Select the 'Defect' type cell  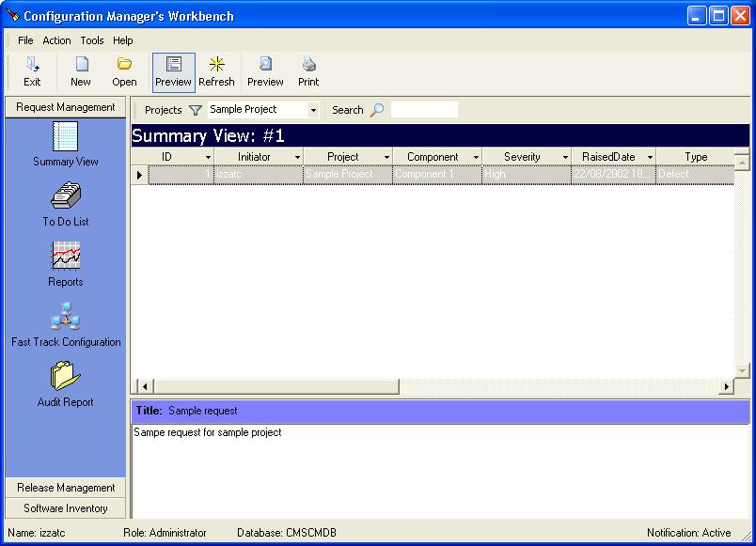pyautogui.click(x=695, y=175)
